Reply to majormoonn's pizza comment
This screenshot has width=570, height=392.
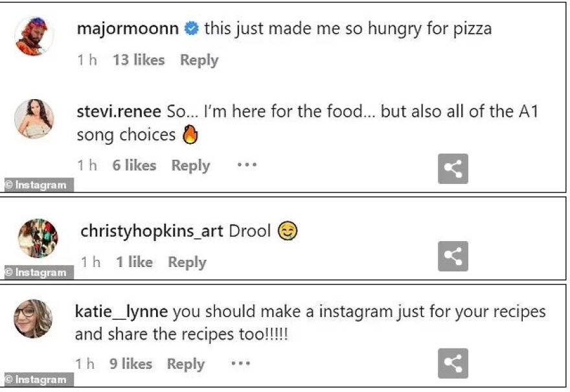[199, 60]
